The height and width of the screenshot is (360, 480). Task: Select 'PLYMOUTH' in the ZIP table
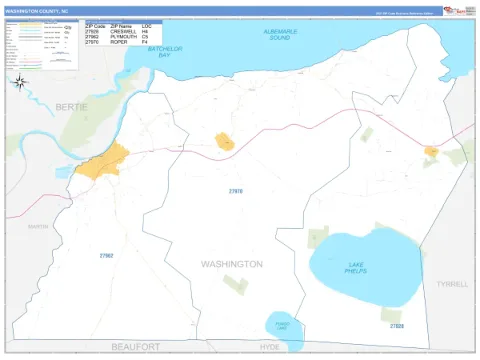124,37
